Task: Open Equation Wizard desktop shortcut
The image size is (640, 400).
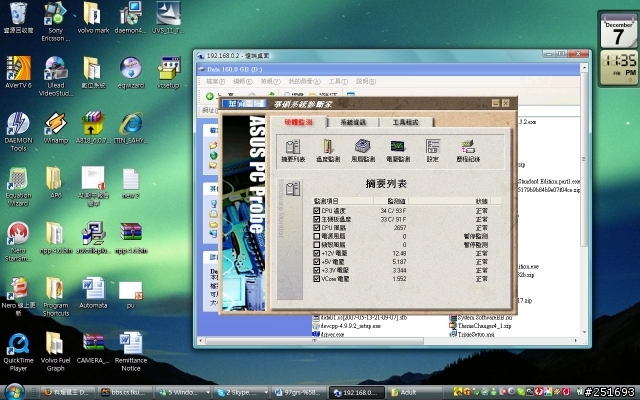Action: click(18, 187)
